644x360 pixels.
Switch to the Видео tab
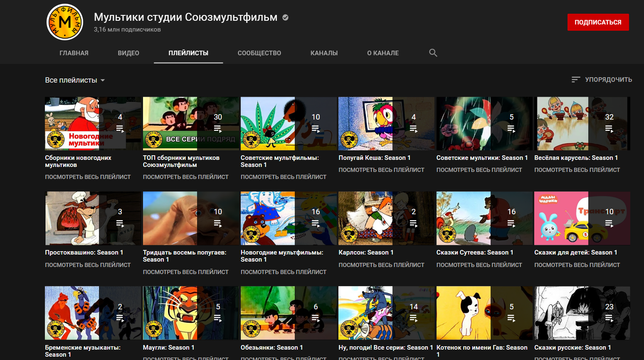tap(128, 53)
